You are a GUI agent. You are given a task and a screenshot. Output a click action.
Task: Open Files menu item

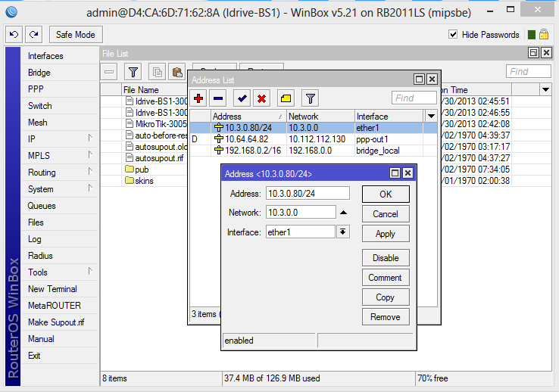click(x=60, y=222)
